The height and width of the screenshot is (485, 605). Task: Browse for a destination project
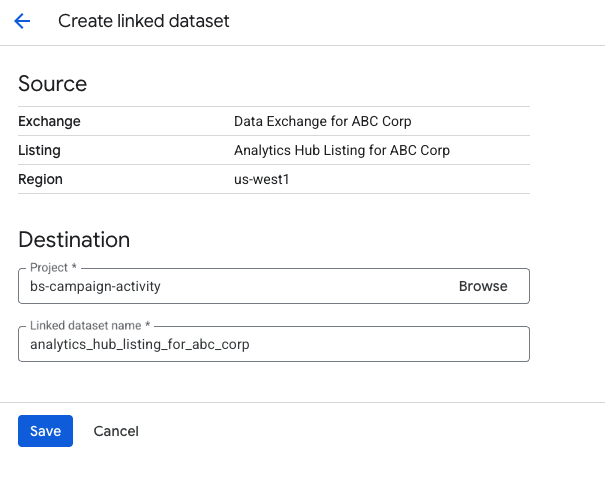click(x=483, y=286)
